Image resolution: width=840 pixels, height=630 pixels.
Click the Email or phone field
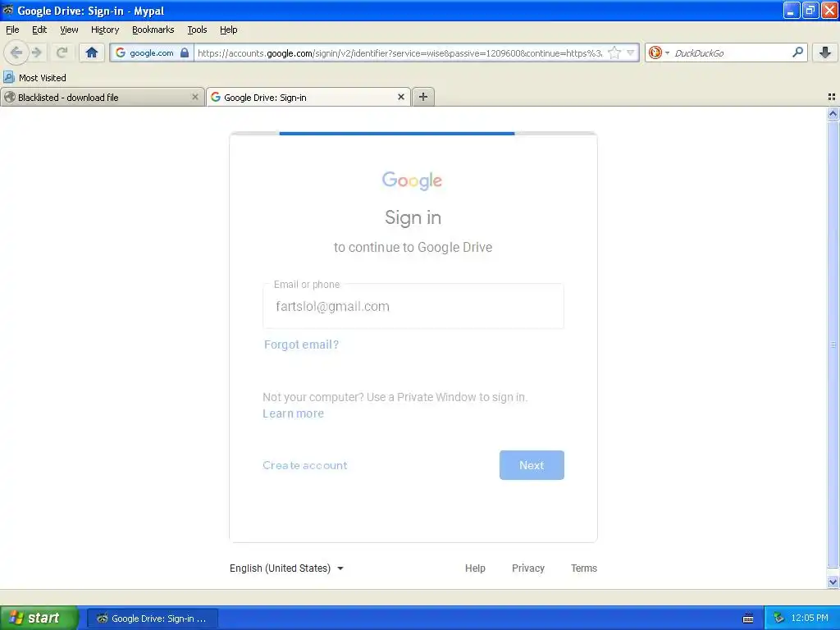(413, 306)
